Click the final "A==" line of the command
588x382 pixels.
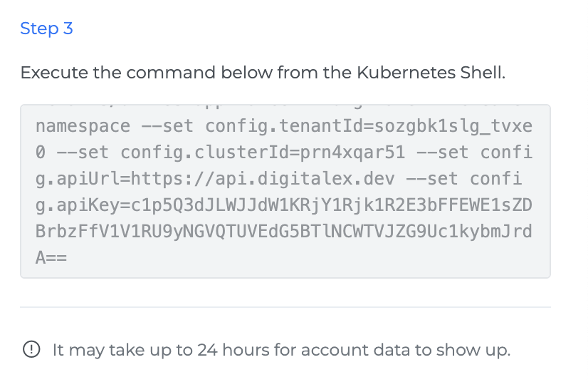51,258
